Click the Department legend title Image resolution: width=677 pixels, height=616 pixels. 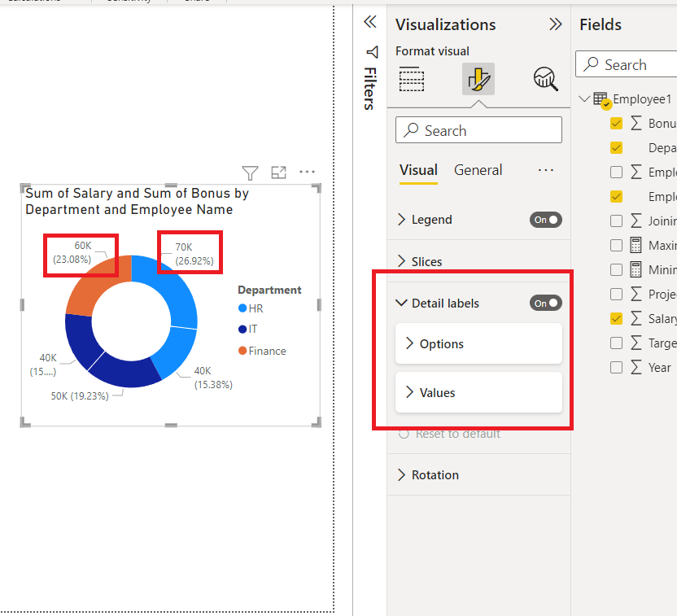click(269, 290)
